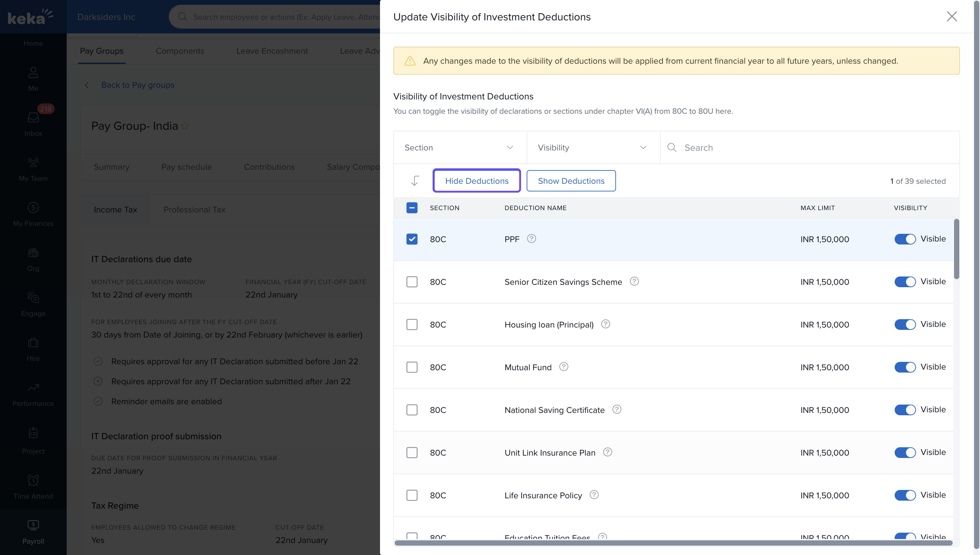This screenshot has width=980, height=555.
Task: Click the Hide Deductions button
Action: tap(476, 181)
